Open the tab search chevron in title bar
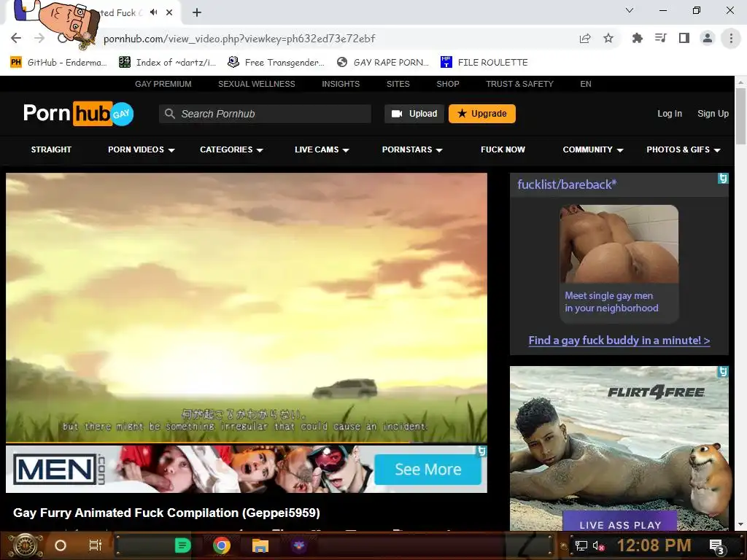The image size is (747, 560). tap(630, 10)
